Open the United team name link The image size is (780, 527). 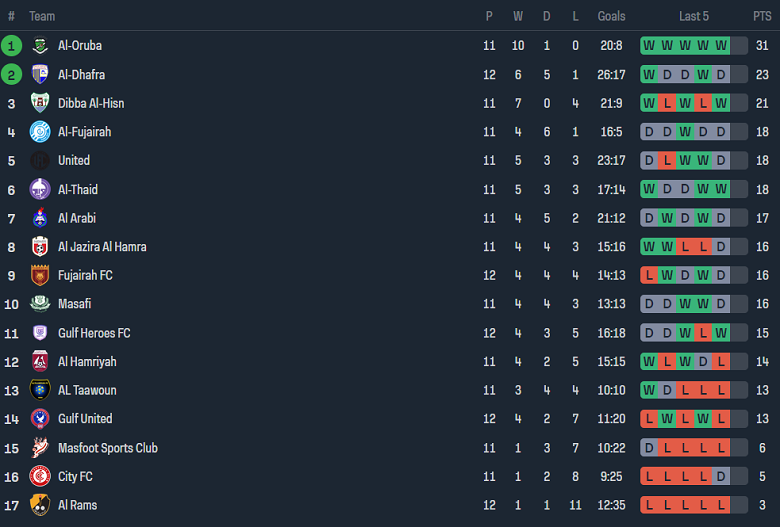(x=74, y=160)
